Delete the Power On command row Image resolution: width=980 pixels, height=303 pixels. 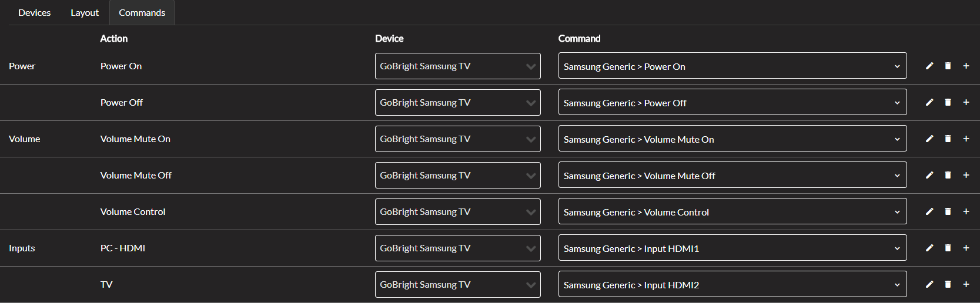pos(948,66)
